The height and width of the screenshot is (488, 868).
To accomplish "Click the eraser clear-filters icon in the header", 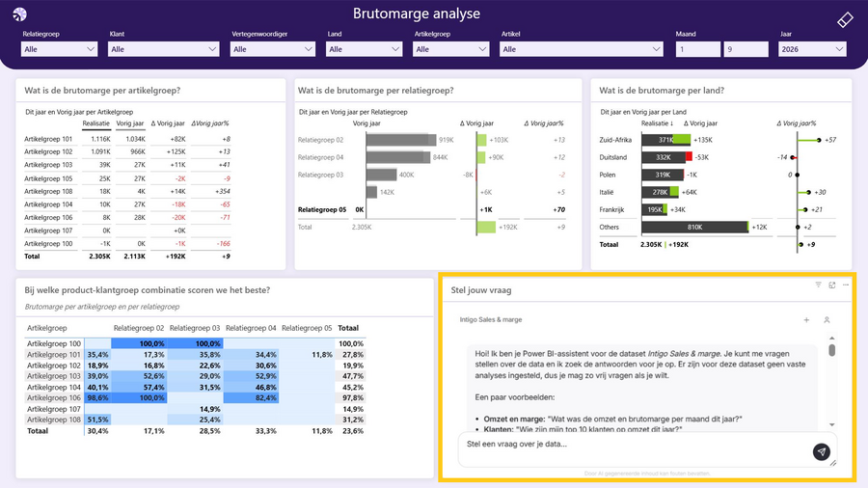I will click(x=845, y=20).
